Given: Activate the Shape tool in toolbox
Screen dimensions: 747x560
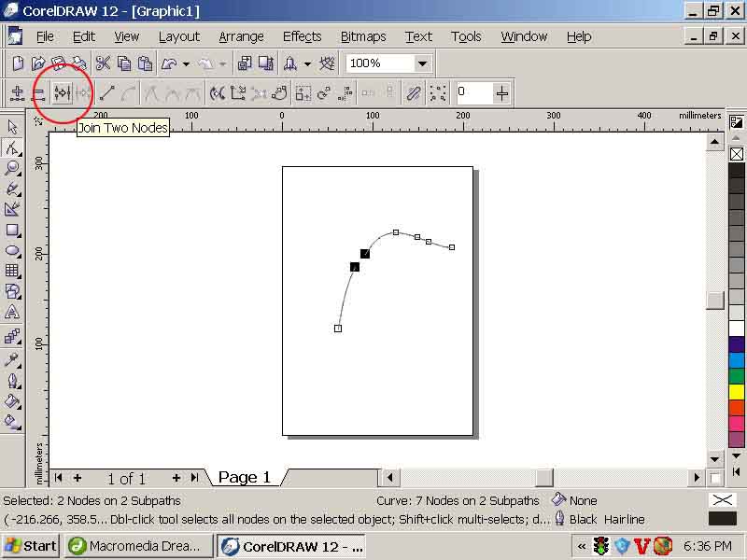Looking at the screenshot, I should [12, 147].
